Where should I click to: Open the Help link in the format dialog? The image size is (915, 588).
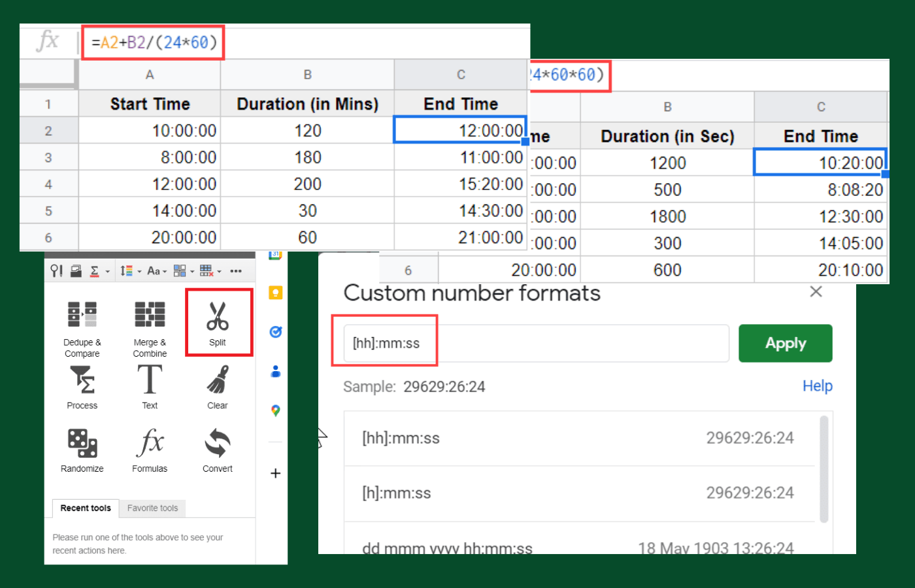[817, 386]
